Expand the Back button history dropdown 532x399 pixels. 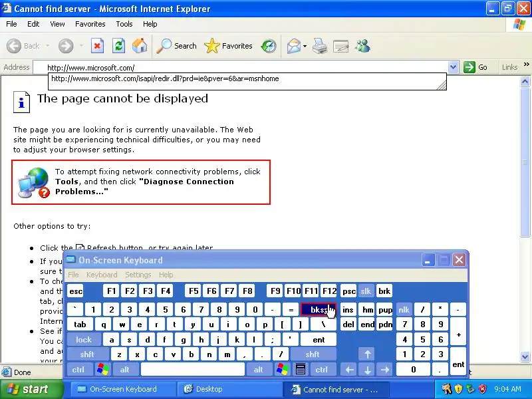[47, 46]
